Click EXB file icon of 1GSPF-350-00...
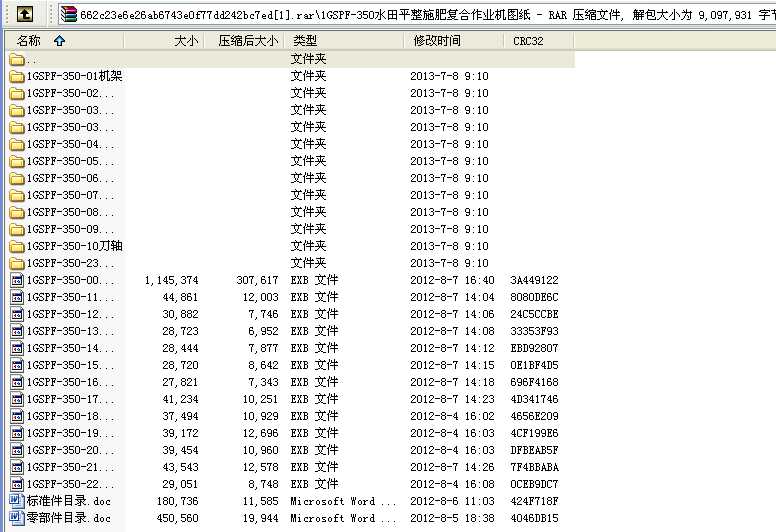776x532 pixels. click(17, 281)
